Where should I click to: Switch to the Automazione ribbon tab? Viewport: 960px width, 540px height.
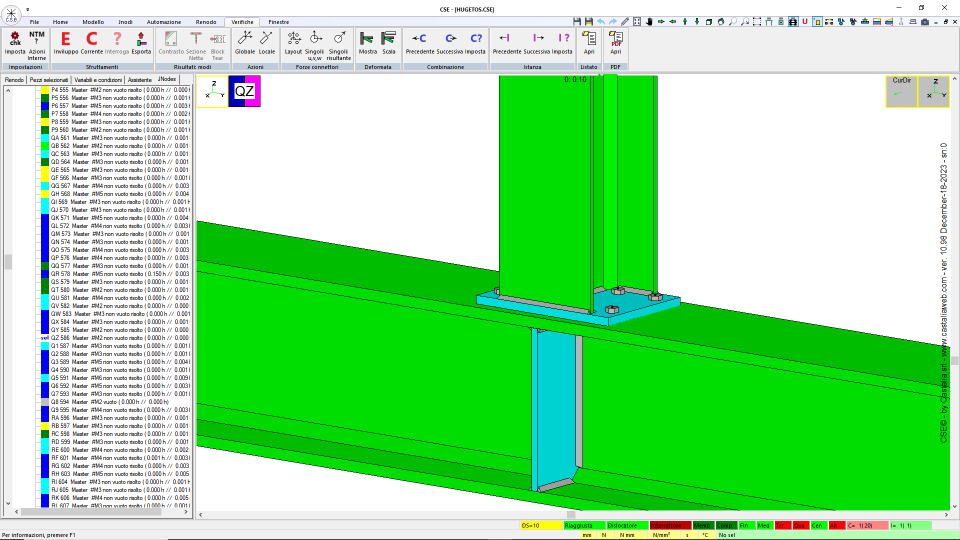163,22
